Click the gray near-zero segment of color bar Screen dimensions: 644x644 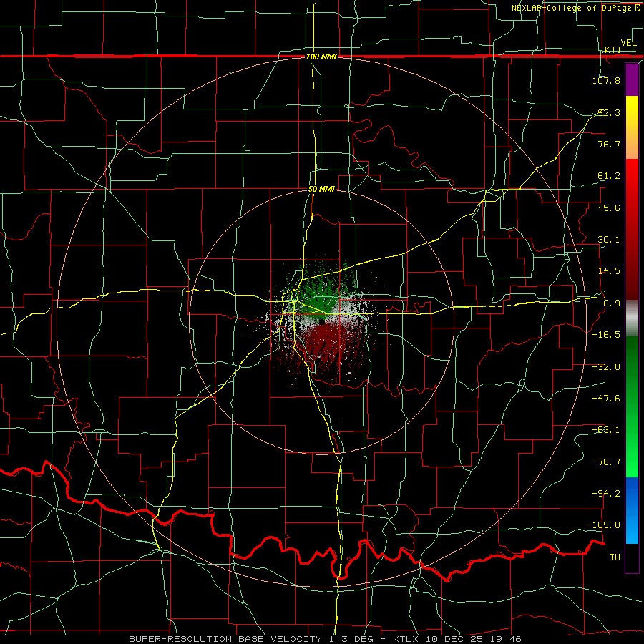[632, 318]
